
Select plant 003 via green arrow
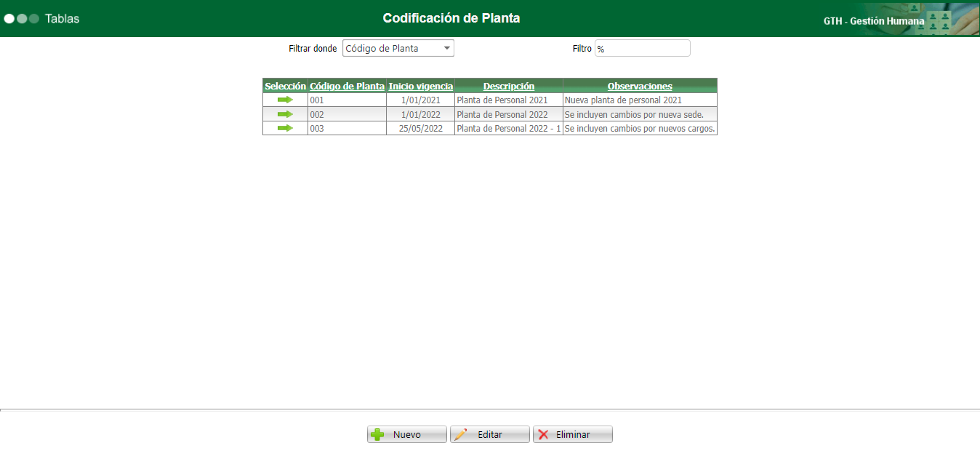point(285,128)
